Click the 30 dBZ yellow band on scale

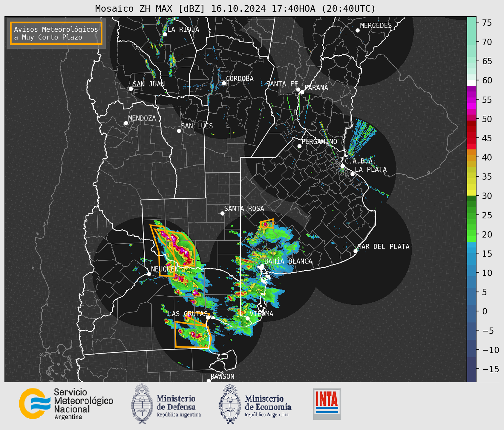pyautogui.click(x=471, y=193)
